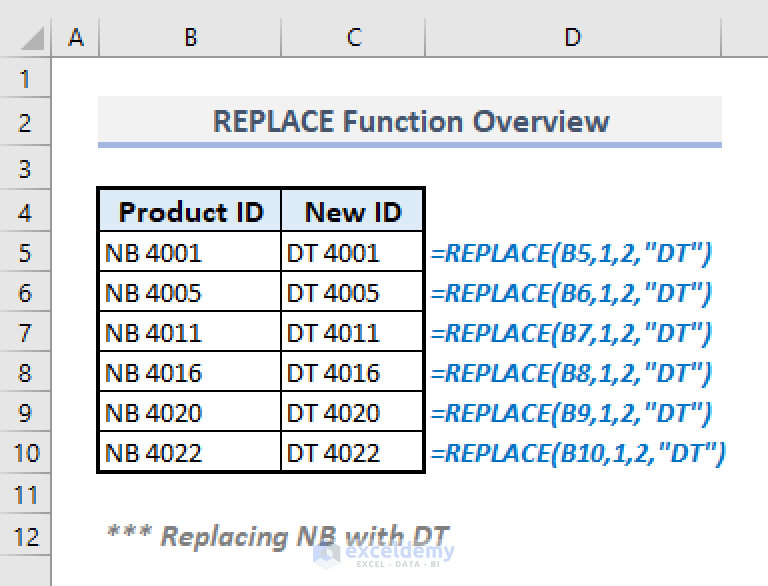The height and width of the screenshot is (586, 768).
Task: Click the select-all corner triangle
Action: coord(32,39)
